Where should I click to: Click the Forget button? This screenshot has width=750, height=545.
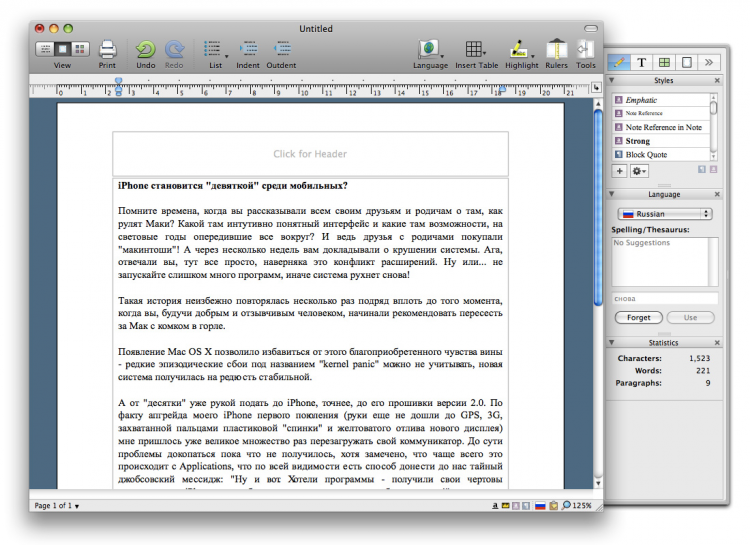point(639,317)
